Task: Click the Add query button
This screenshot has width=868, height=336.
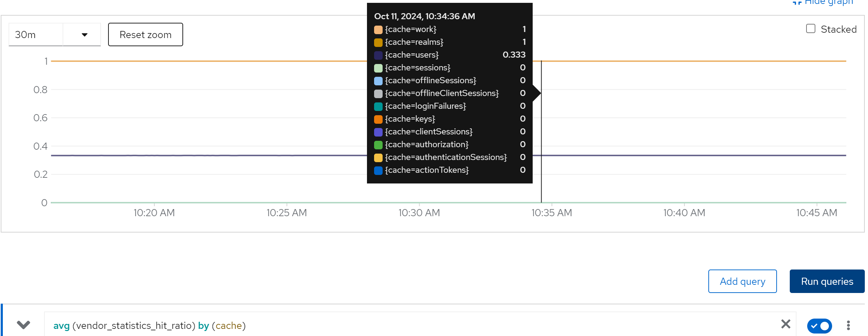Action: pos(742,281)
